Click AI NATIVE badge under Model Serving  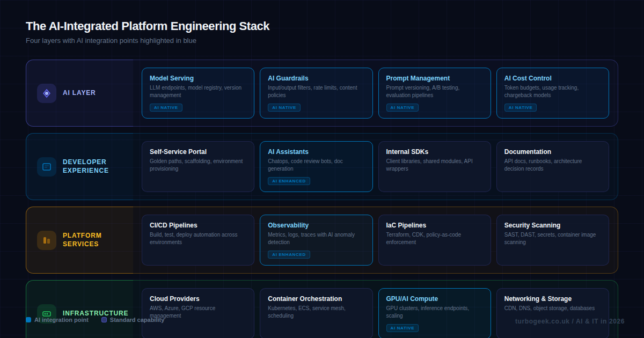click(x=166, y=107)
